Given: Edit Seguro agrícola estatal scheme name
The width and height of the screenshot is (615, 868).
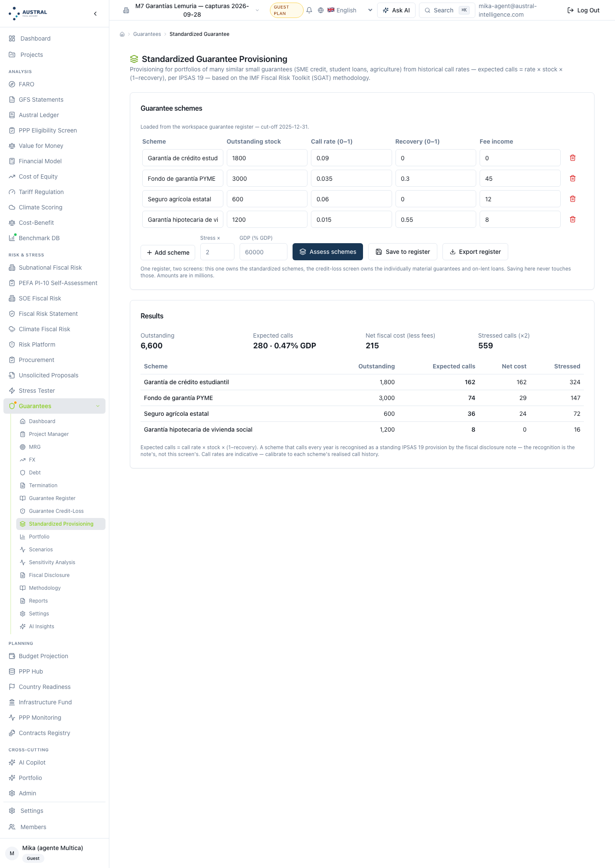Looking at the screenshot, I should point(183,199).
